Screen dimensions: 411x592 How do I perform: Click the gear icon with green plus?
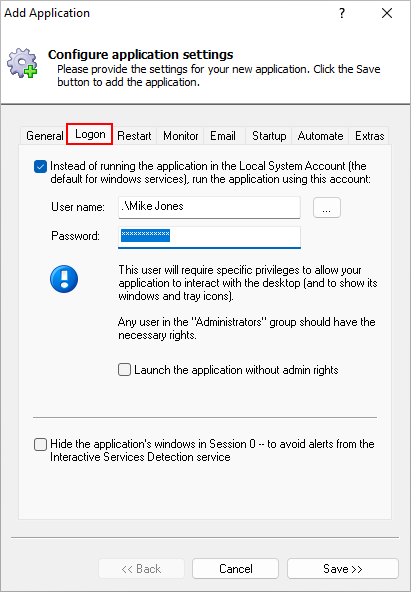tap(22, 63)
